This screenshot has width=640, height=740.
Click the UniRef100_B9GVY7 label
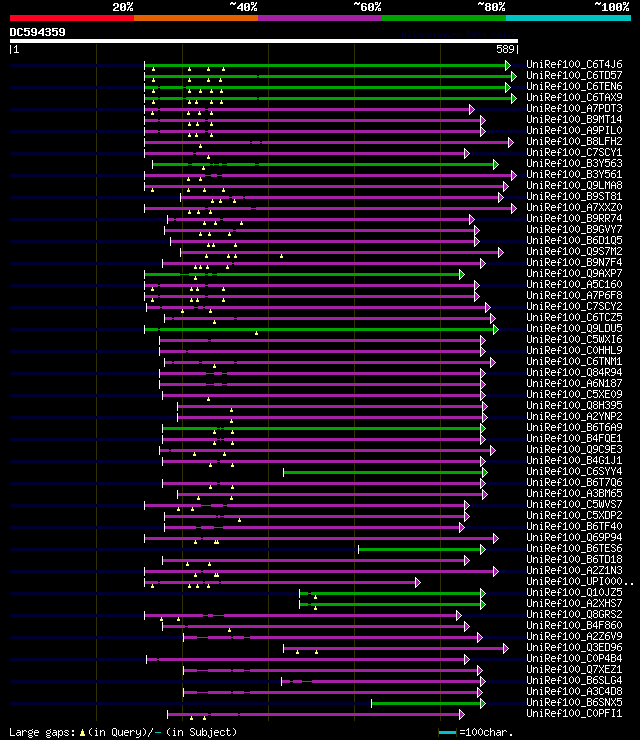tap(574, 229)
